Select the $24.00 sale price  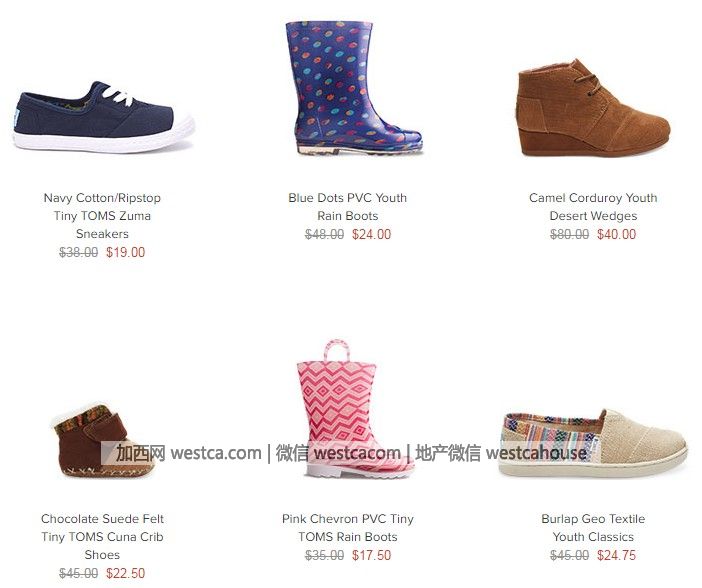371,235
